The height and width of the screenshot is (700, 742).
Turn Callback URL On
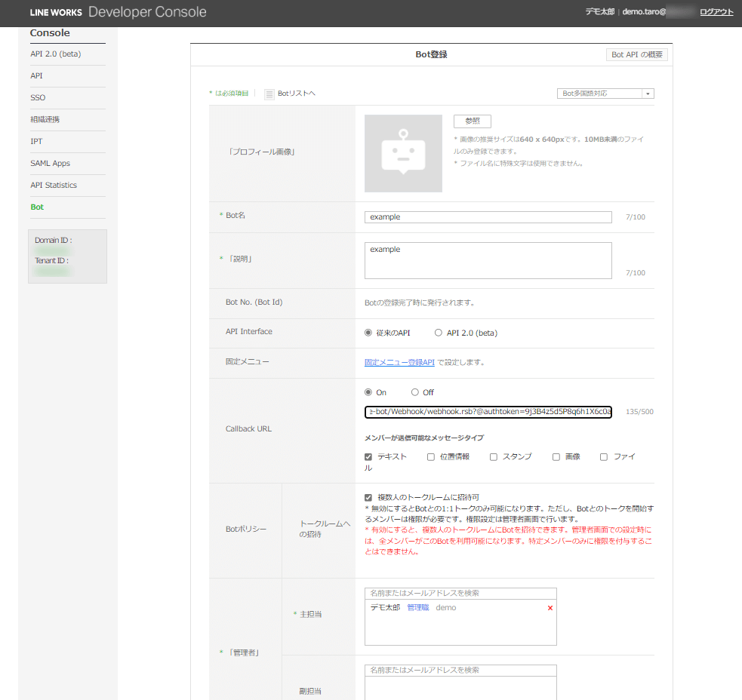(368, 392)
